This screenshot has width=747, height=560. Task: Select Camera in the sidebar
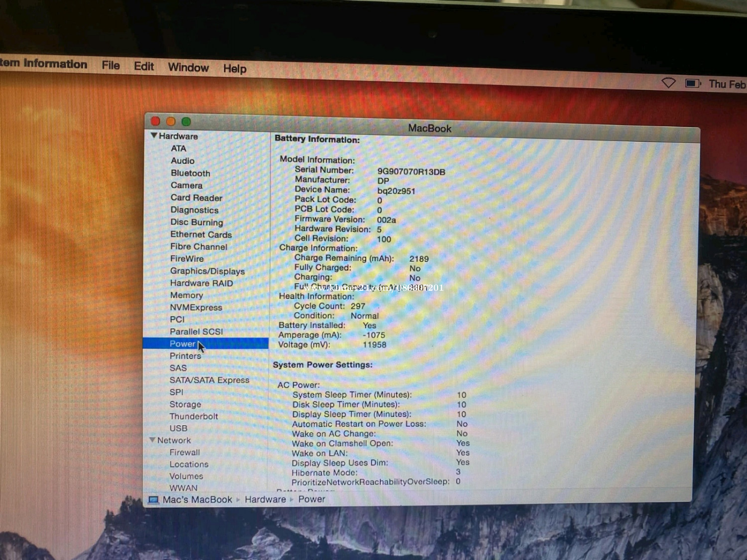click(x=186, y=185)
